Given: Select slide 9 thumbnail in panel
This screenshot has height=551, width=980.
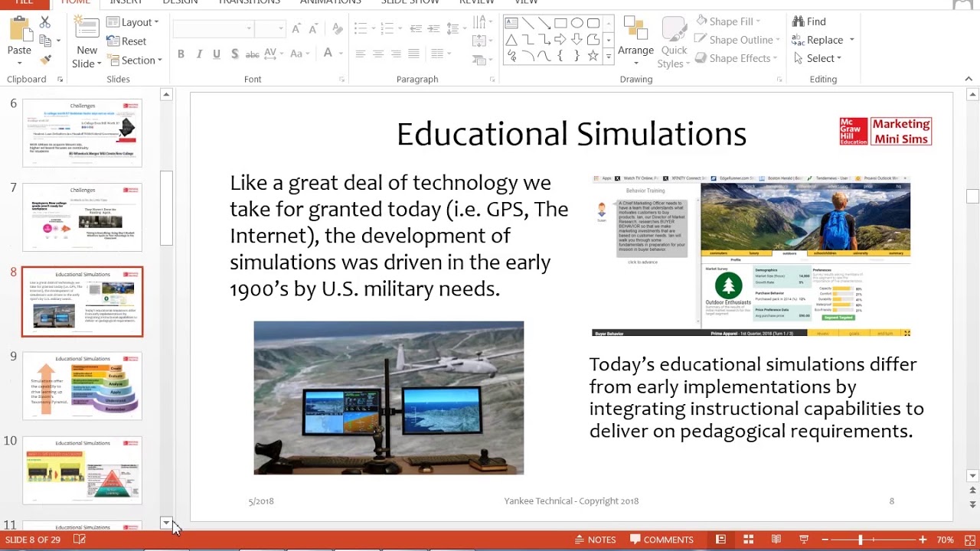Looking at the screenshot, I should (83, 386).
